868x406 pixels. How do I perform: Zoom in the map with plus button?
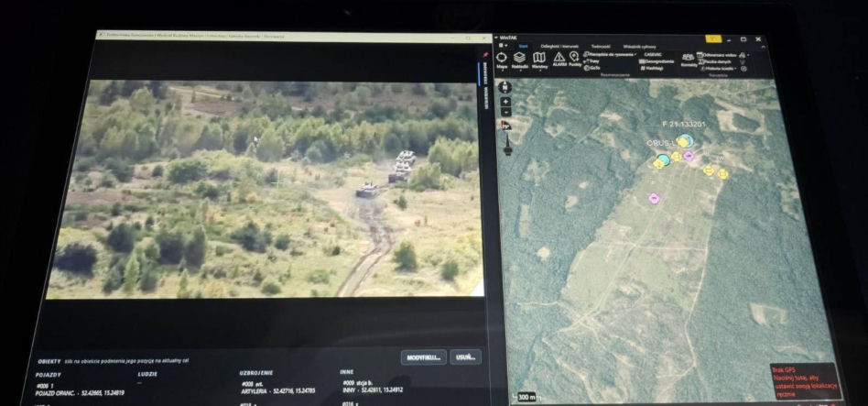tap(505, 102)
